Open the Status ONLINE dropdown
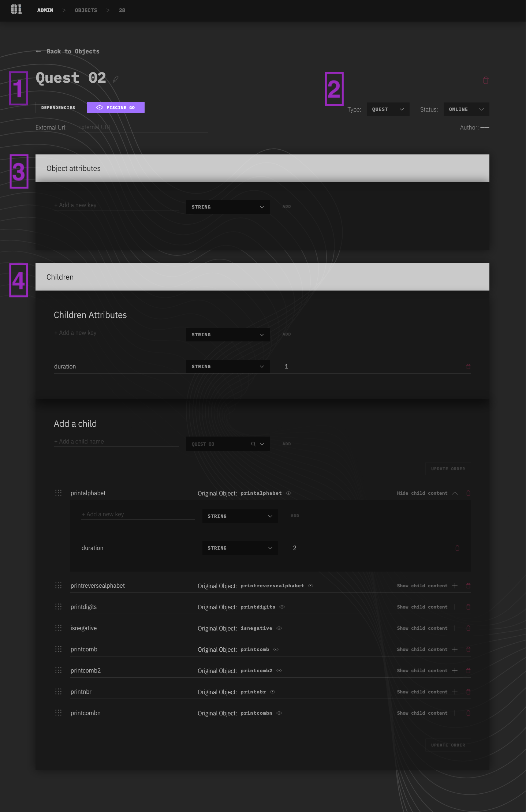This screenshot has width=526, height=812. point(466,109)
